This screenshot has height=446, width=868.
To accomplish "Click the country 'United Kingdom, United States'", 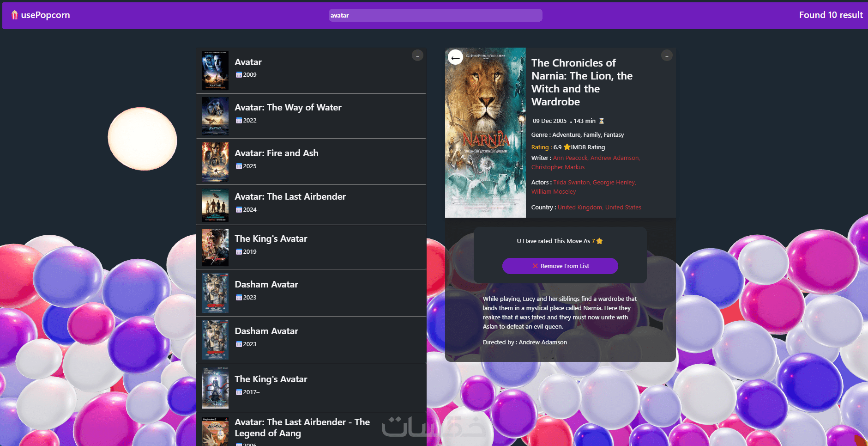I will tap(599, 208).
